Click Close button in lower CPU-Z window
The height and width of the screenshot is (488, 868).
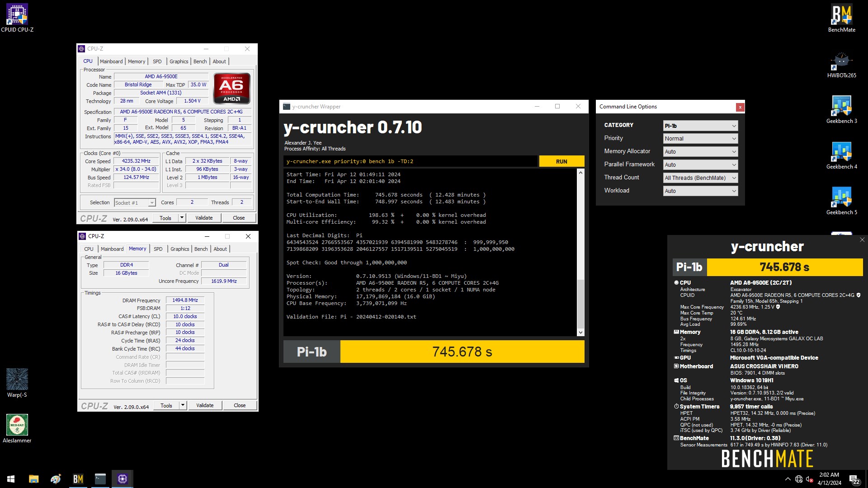pyautogui.click(x=240, y=405)
